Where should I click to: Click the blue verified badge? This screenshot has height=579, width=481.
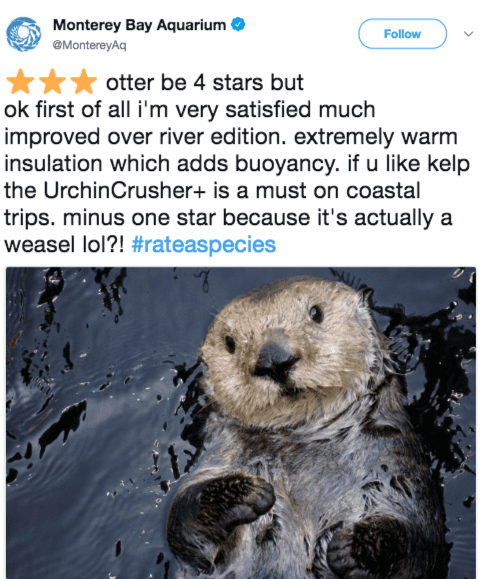click(x=238, y=24)
